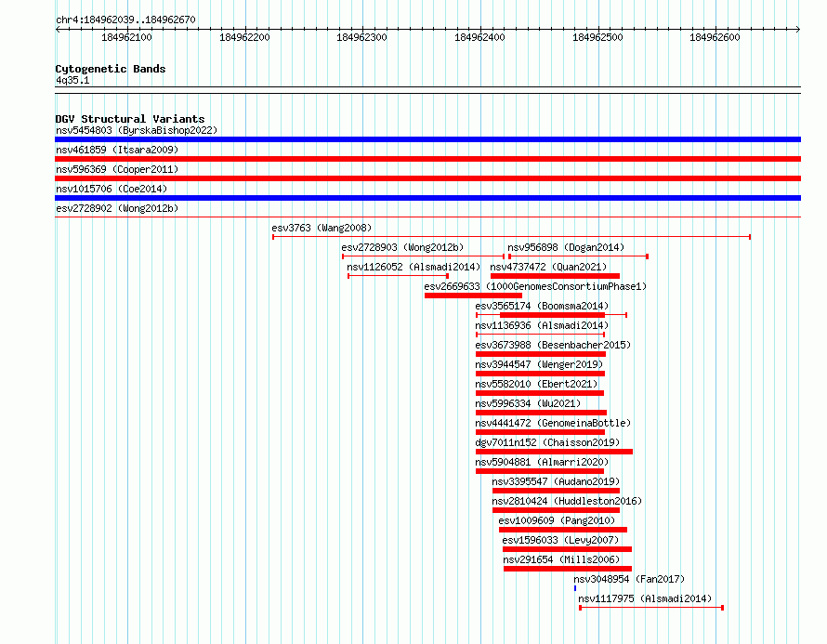Click the esv1009609 (Pang2010) label
827x644 pixels.
pos(557,520)
